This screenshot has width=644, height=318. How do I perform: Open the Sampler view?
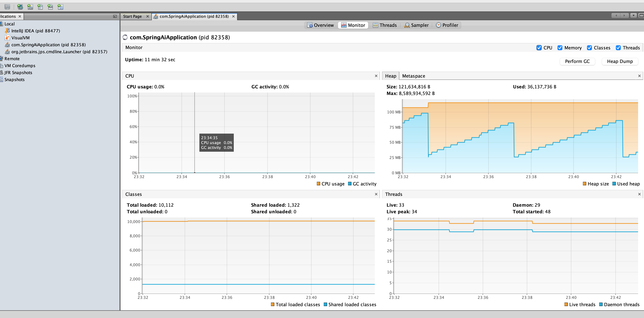[x=416, y=25]
